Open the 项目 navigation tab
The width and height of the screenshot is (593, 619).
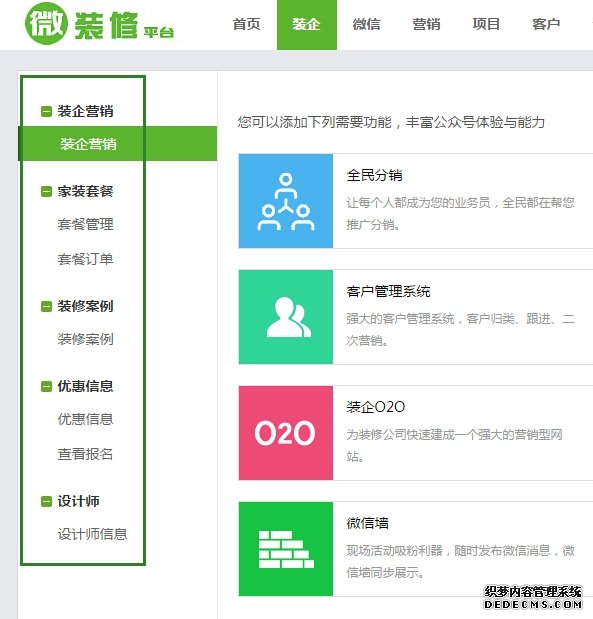tap(486, 24)
